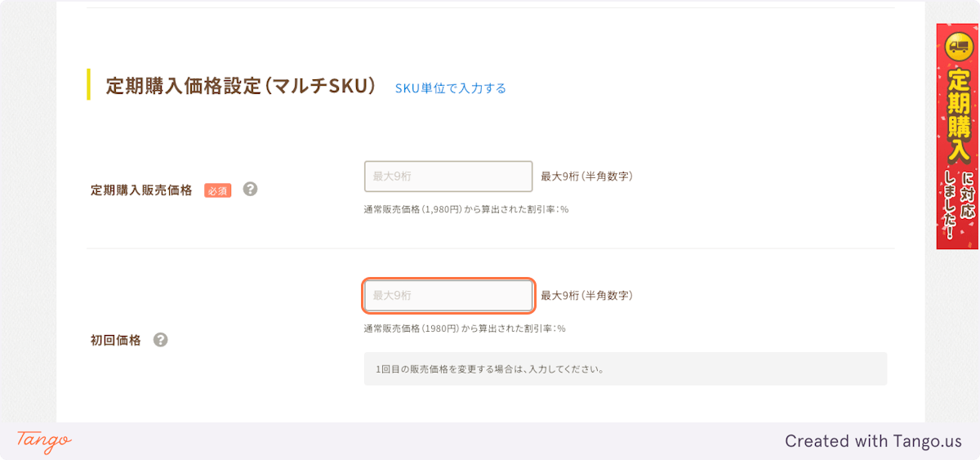Focus the highlighted 初回価格 input field
980x460 pixels.
coord(448,296)
